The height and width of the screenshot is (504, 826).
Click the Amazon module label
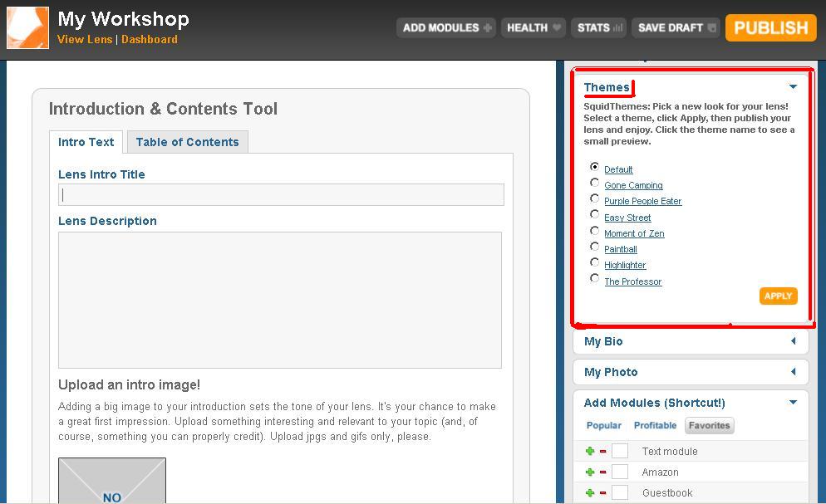660,472
